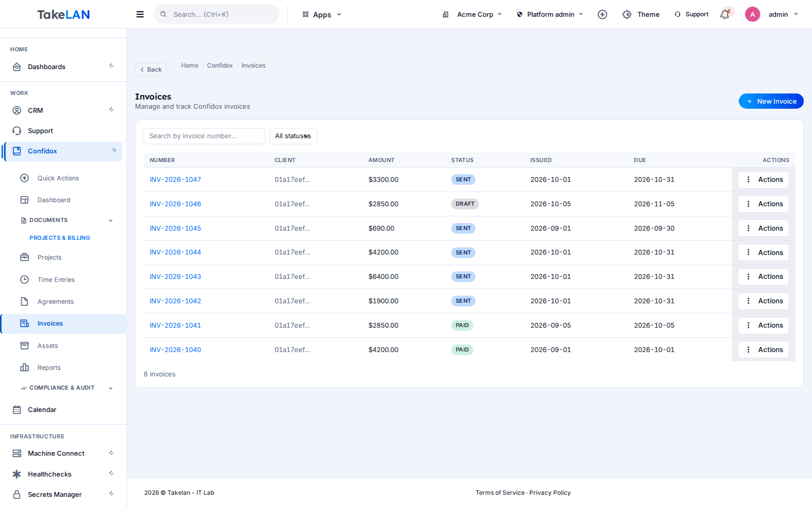Open Terms of Service link

(500, 493)
